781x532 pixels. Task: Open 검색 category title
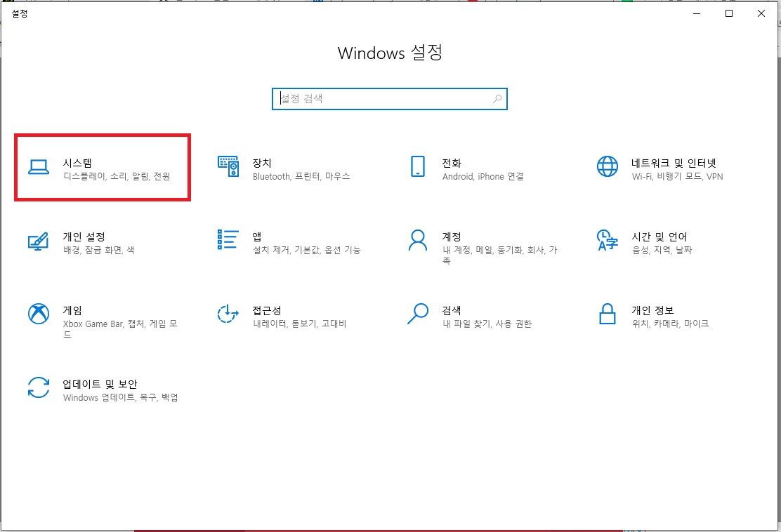(452, 310)
